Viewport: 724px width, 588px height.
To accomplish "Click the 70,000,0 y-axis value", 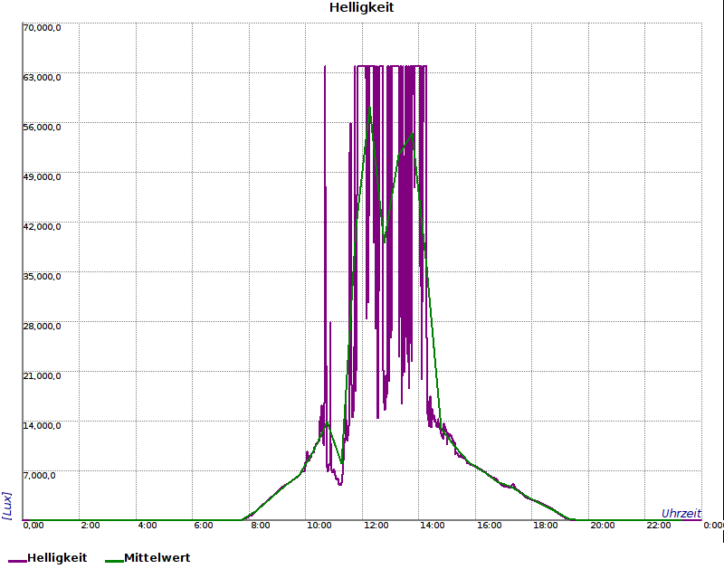I will coord(42,28).
